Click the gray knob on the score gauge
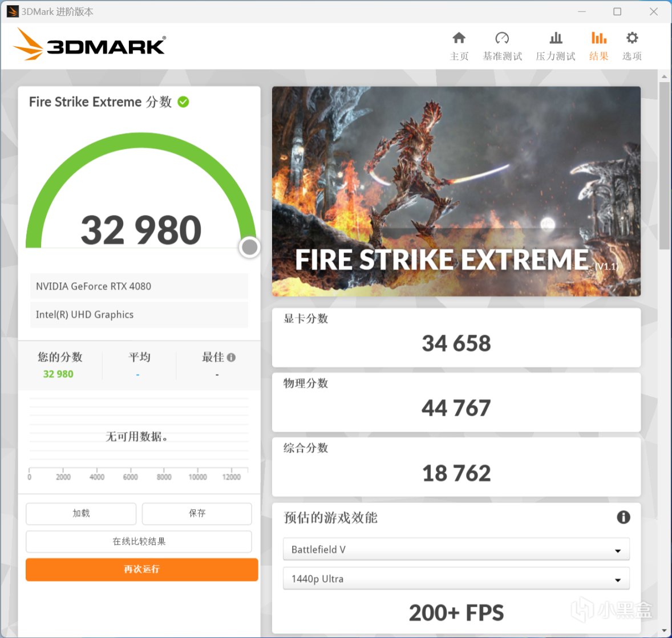 (249, 247)
